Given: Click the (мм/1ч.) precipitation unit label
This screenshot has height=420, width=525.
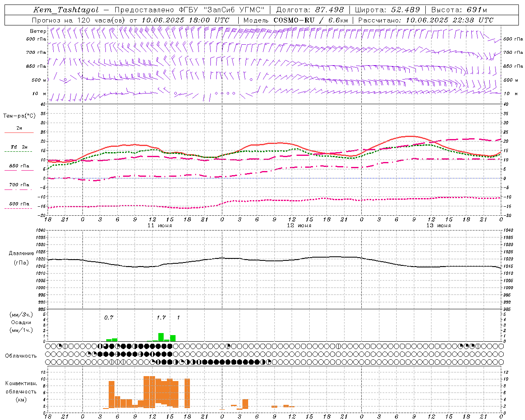Looking at the screenshot, I should [21, 330].
